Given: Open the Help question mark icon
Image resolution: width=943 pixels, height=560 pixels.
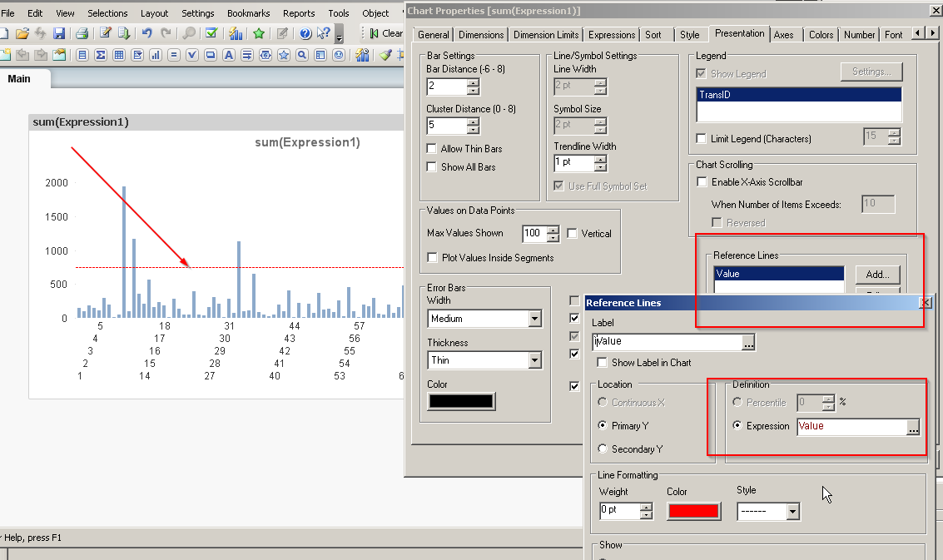Looking at the screenshot, I should tap(305, 33).
